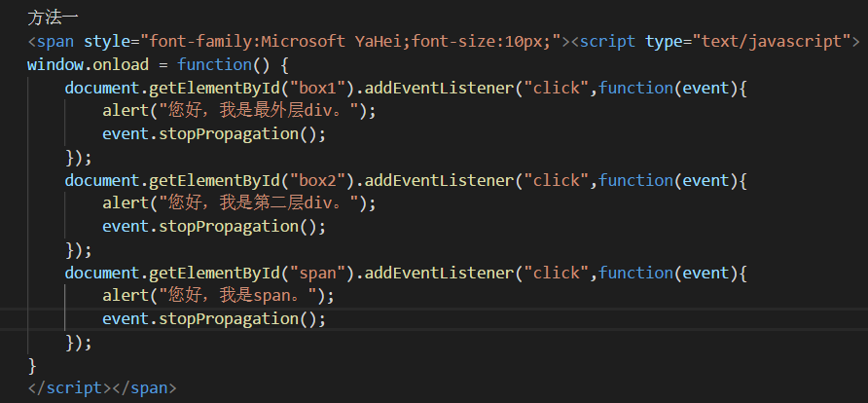Viewport: 868px width, 403px height.
Task: Place cursor in font-family style string
Action: (351, 42)
